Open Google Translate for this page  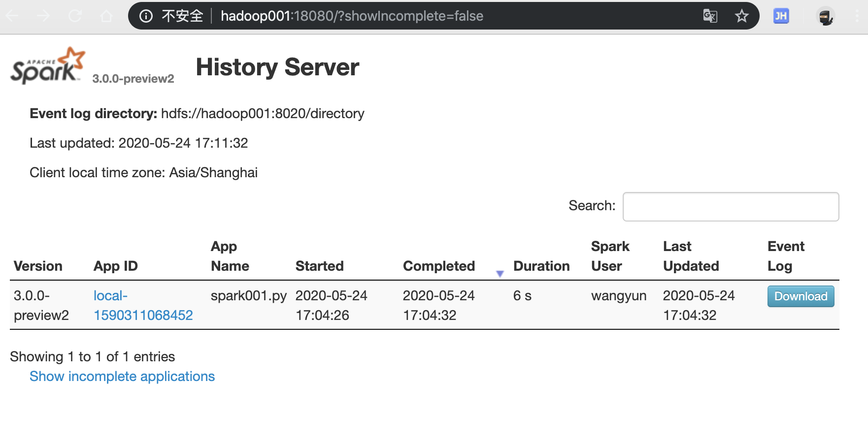[710, 16]
